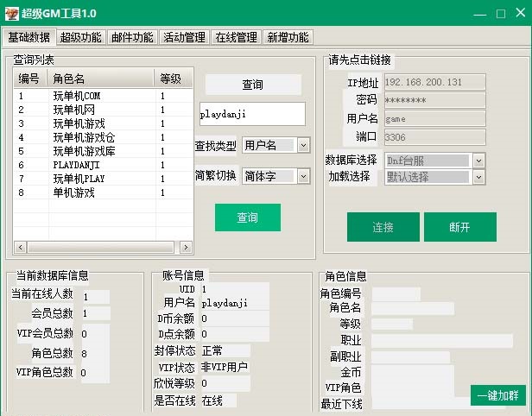Open the 简繁切换 dropdown
This screenshot has width=532, height=416.
[x=303, y=176]
